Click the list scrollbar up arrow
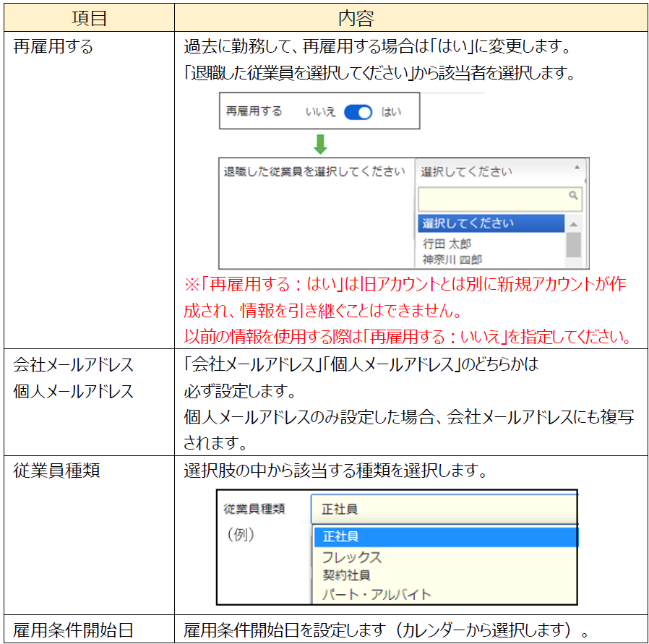Viewport: 649px width, 644px height. click(x=573, y=224)
